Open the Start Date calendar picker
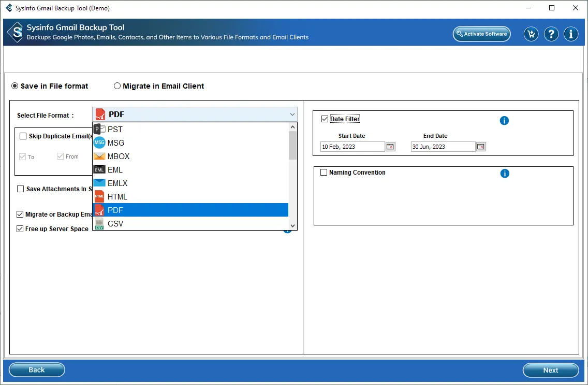The width and height of the screenshot is (588, 385). click(390, 147)
